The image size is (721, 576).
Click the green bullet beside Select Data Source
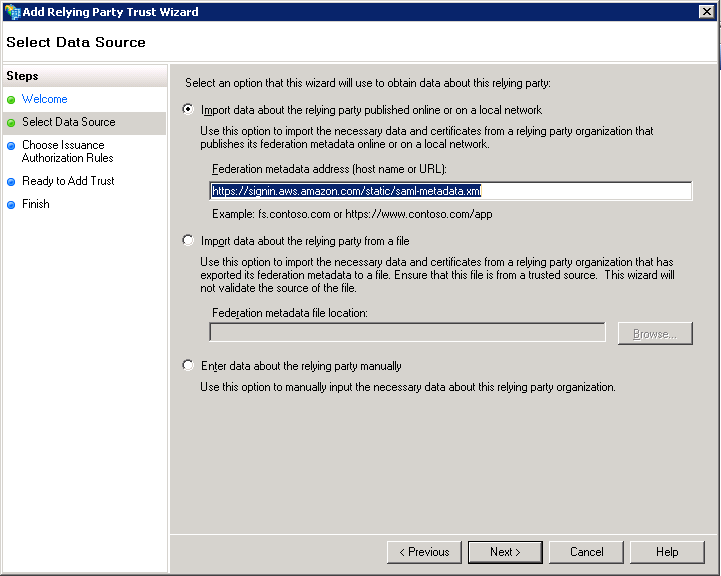(11, 123)
